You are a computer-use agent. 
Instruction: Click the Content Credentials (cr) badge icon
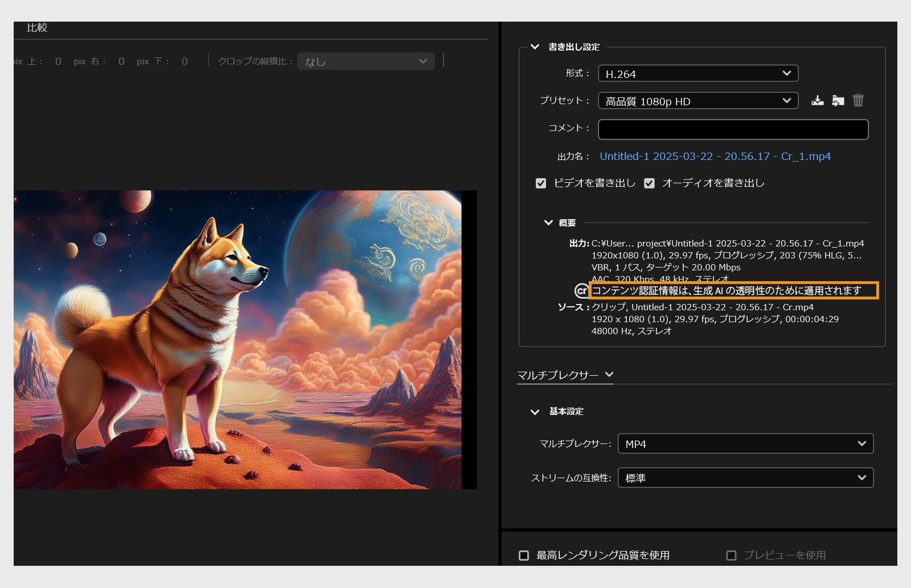580,291
